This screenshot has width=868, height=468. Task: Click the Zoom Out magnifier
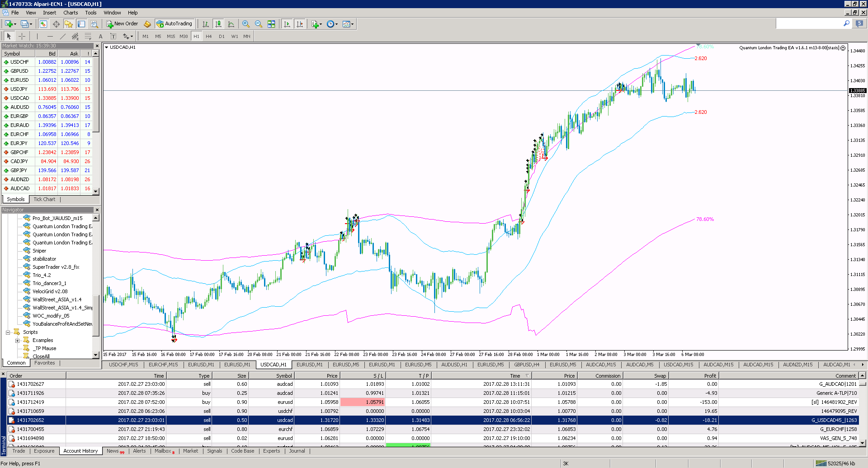pyautogui.click(x=258, y=24)
